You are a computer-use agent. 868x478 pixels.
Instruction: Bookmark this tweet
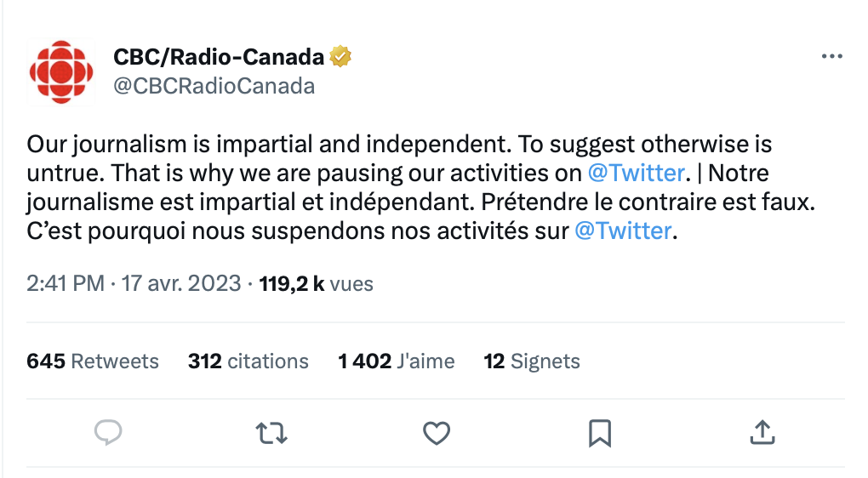pyautogui.click(x=600, y=433)
